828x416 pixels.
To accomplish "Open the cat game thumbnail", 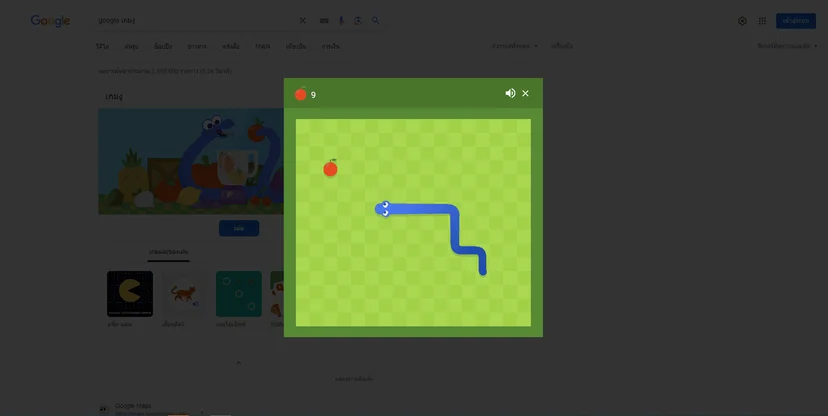I will tap(184, 294).
